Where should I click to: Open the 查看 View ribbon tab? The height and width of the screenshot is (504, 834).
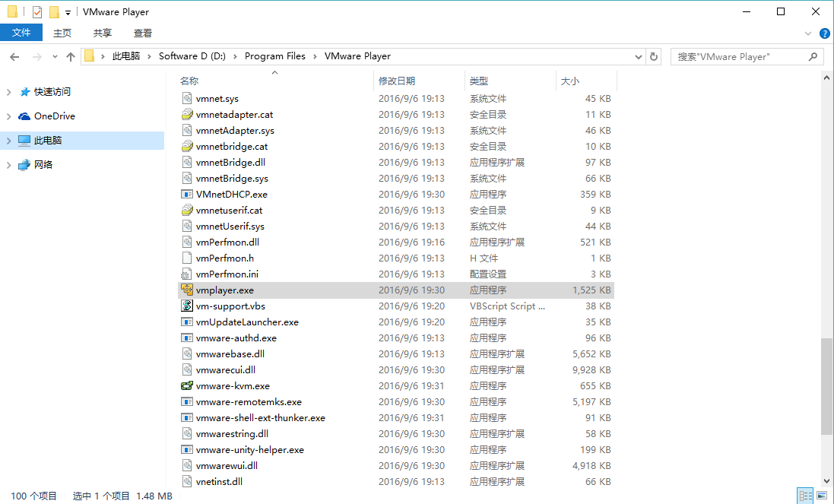[142, 33]
